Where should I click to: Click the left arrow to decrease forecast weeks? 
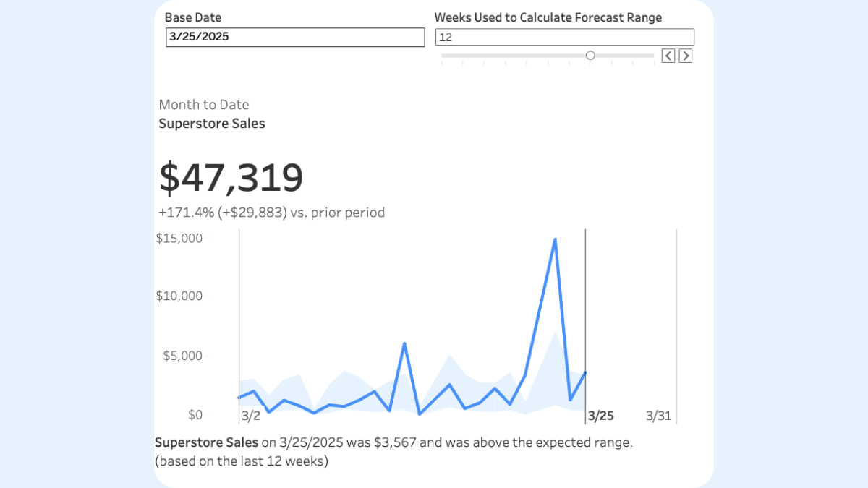coord(667,55)
